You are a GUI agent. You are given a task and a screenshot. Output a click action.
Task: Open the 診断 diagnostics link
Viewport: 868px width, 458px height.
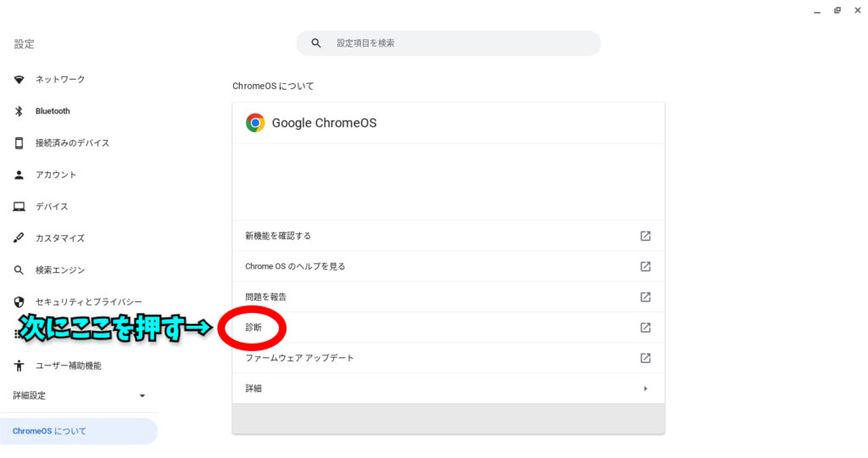tap(253, 327)
